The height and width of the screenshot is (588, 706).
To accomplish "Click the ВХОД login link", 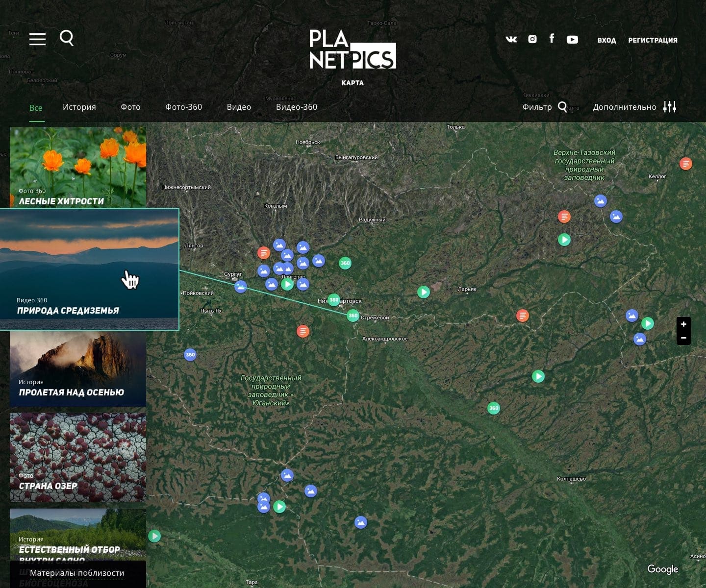I will [x=606, y=40].
